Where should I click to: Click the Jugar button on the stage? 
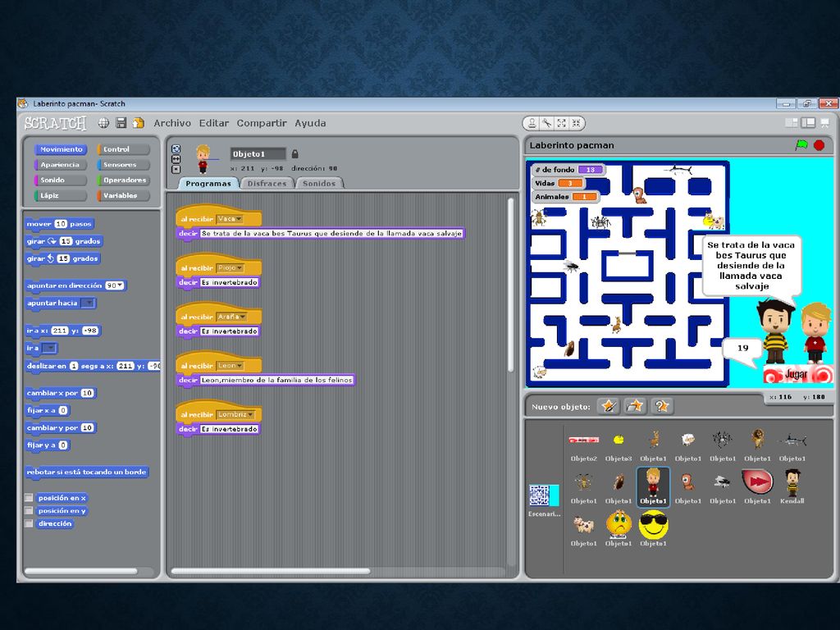point(798,374)
